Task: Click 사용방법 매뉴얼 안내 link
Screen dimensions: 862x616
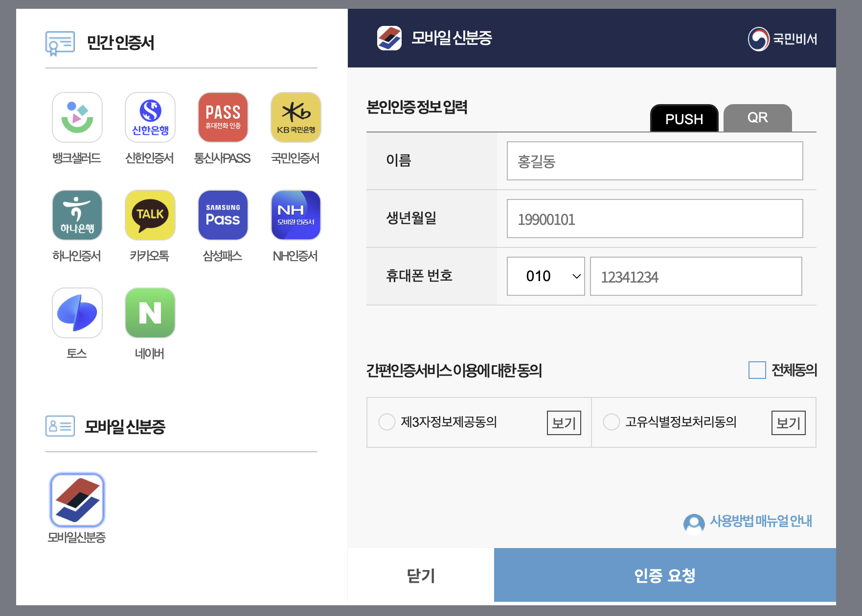Action: pos(760,522)
